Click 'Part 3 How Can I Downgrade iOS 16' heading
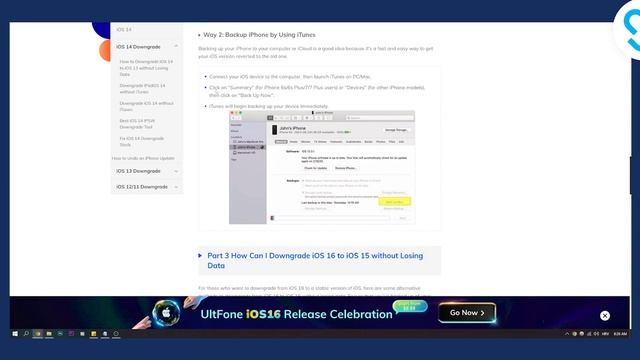 tap(315, 260)
